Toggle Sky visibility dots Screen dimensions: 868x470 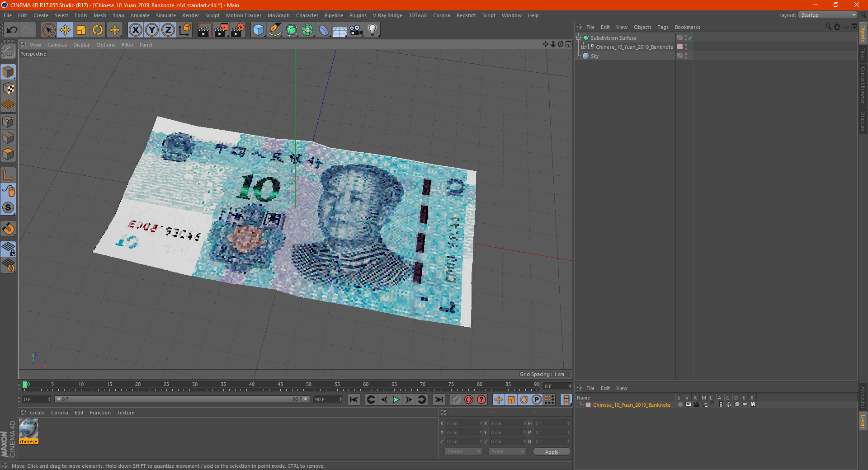[x=686, y=56]
